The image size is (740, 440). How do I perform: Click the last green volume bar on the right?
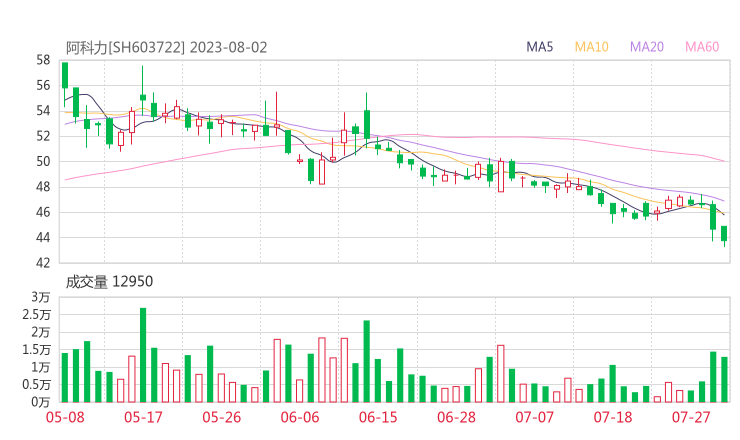pyautogui.click(x=724, y=380)
